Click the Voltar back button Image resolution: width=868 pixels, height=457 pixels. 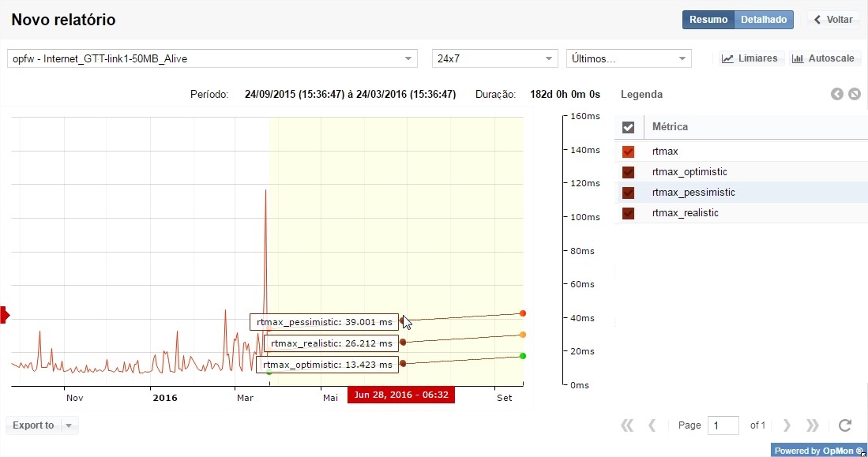click(x=833, y=20)
